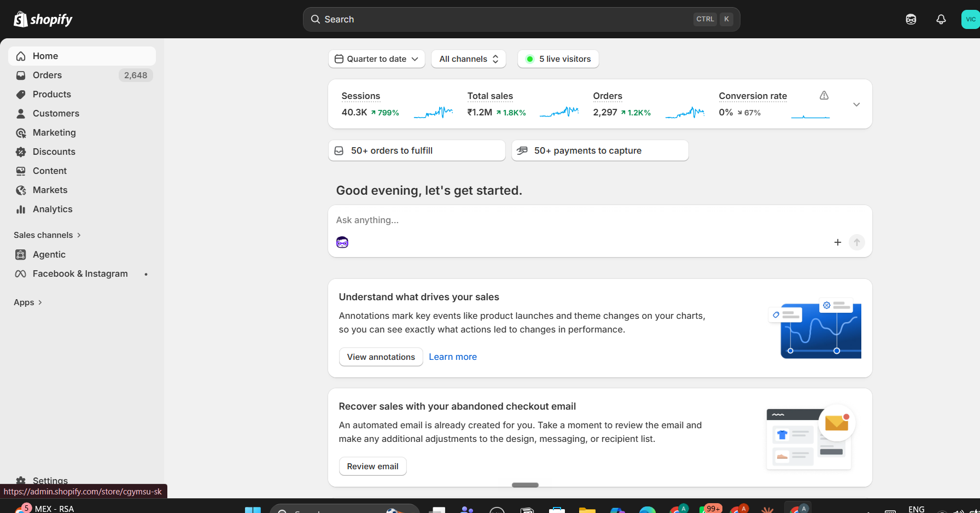Click the 2,648 orders count badge
The image size is (980, 513).
[x=136, y=75]
